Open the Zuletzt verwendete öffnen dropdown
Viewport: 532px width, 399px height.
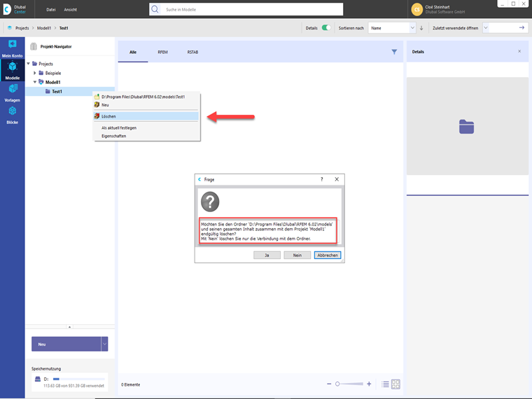point(486,28)
